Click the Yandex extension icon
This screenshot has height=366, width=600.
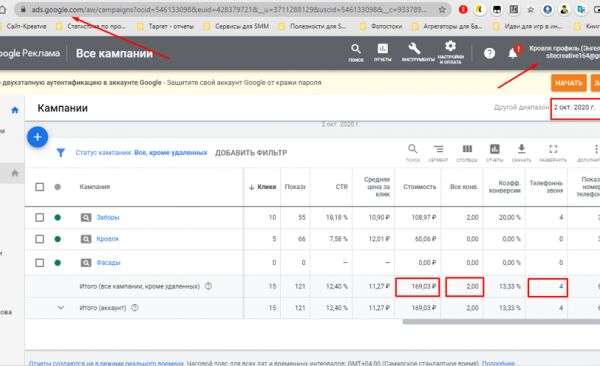(x=479, y=10)
